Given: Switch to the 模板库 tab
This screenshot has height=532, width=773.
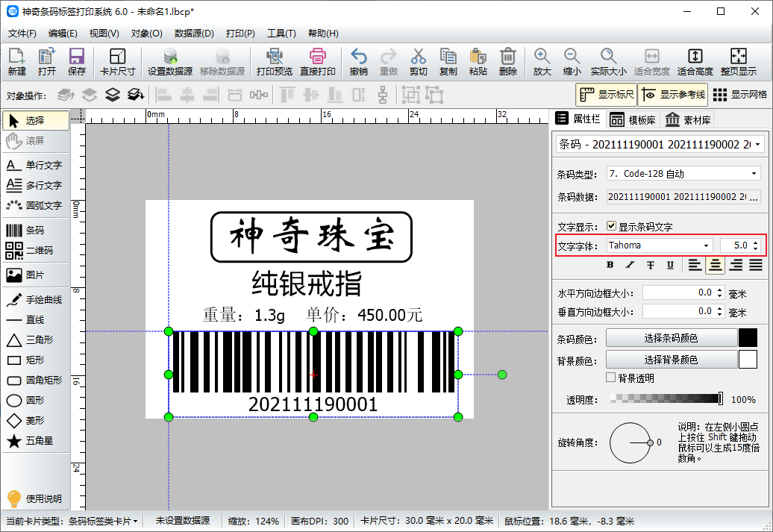Looking at the screenshot, I should click(x=633, y=120).
